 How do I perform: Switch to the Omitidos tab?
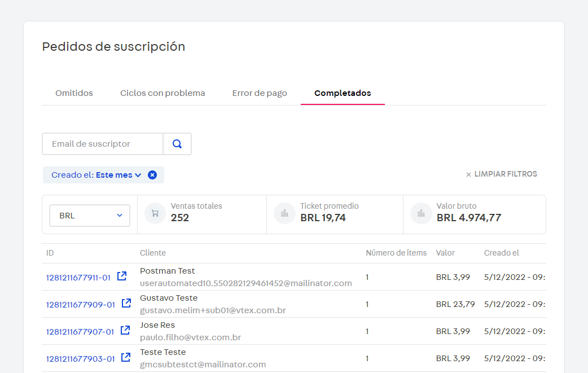[x=73, y=93]
